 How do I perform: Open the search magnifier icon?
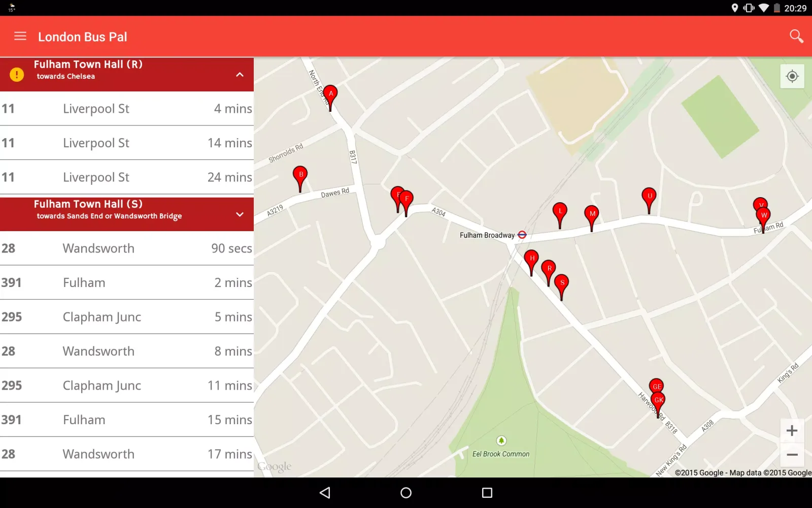pos(796,36)
